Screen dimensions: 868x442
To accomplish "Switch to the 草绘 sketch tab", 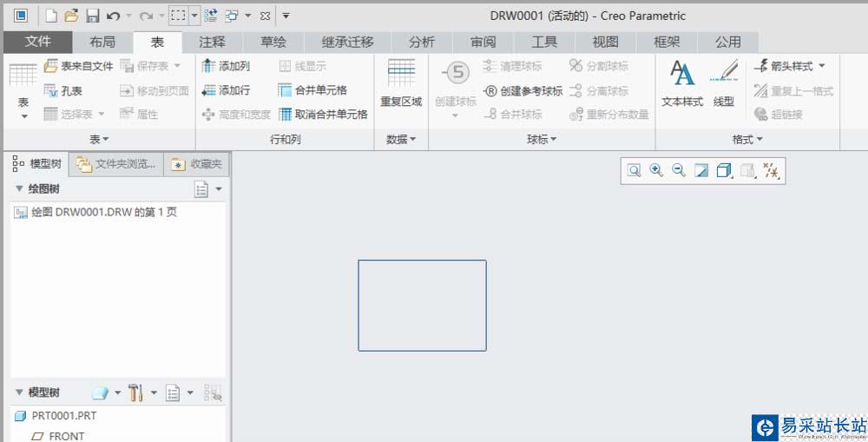I will tap(273, 42).
